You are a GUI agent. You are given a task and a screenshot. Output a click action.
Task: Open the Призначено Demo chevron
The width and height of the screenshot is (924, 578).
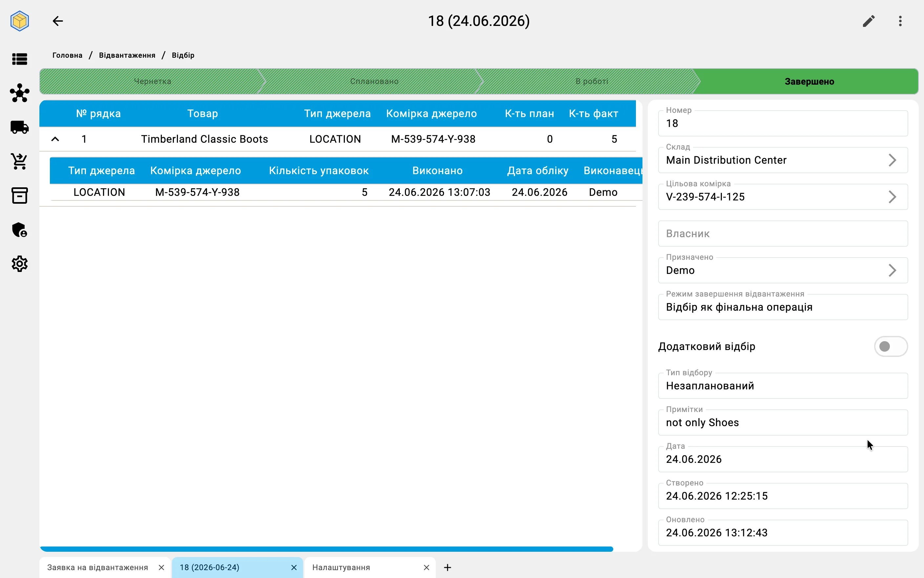892,270
